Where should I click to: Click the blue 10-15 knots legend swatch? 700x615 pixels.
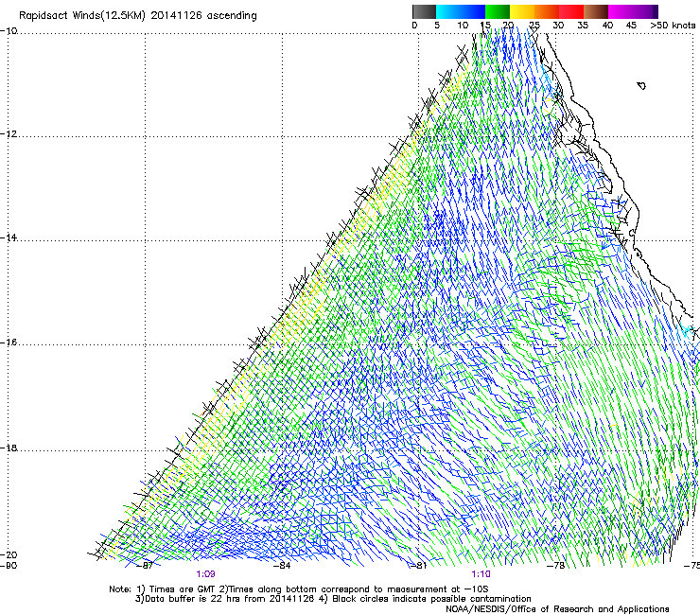click(x=473, y=11)
